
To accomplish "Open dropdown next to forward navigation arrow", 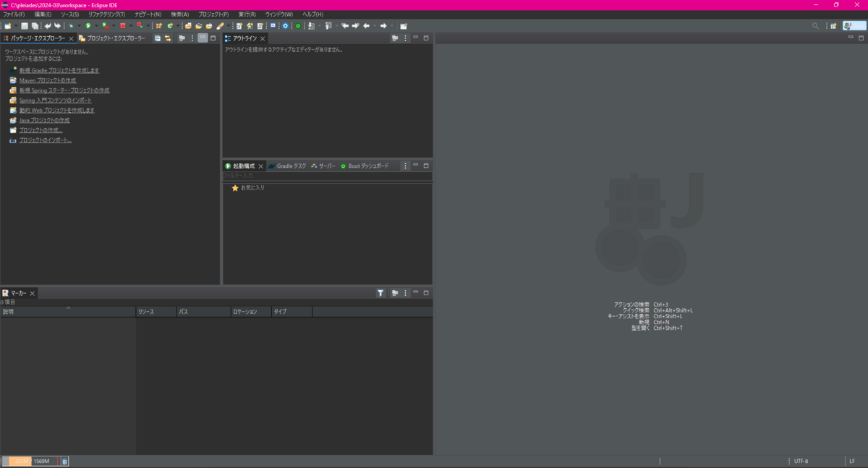I will point(391,26).
